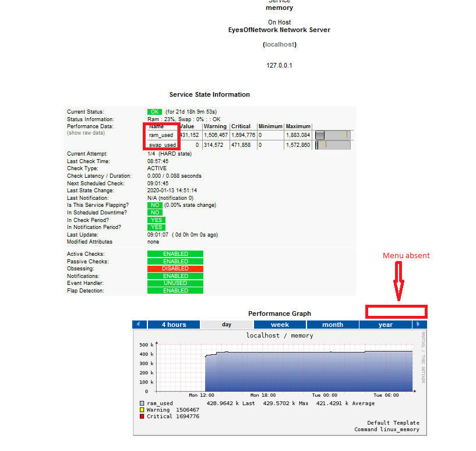The image size is (476, 451).
Task: Click the ram_used row name cell
Action: 161,135
